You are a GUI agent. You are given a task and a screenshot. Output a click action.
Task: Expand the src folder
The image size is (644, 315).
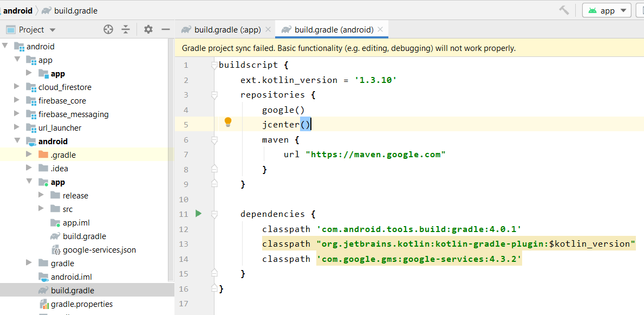pyautogui.click(x=41, y=209)
